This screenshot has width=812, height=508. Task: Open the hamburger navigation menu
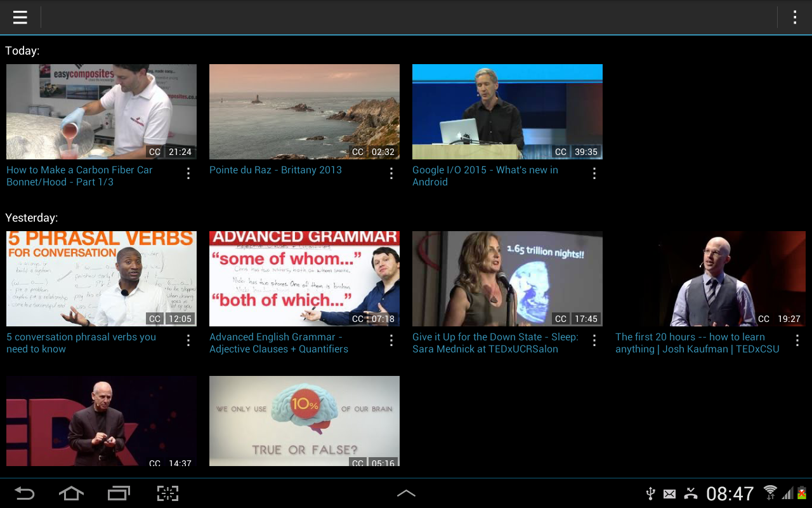pyautogui.click(x=20, y=17)
